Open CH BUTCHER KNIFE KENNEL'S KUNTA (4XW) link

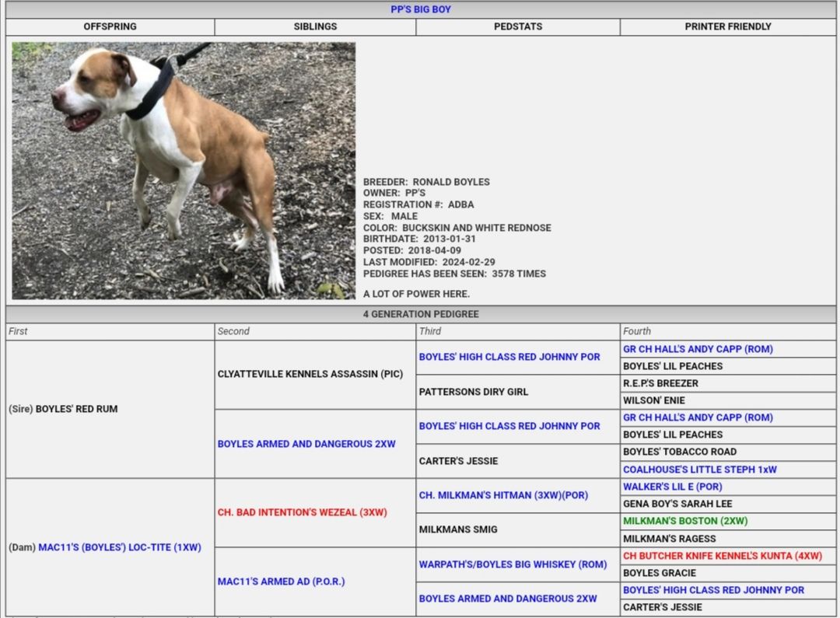click(722, 556)
